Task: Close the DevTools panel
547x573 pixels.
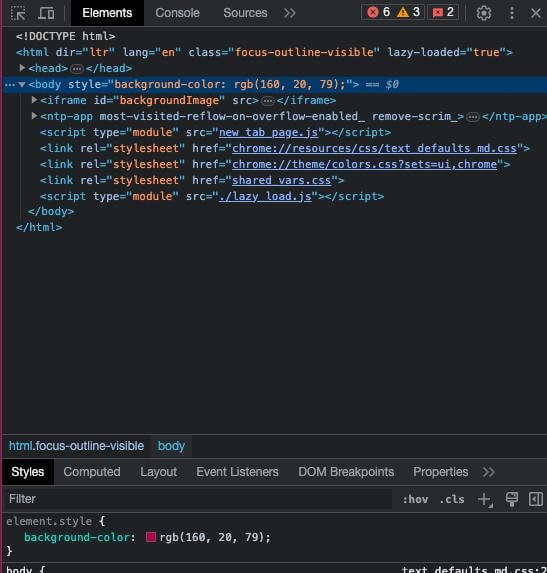Action: [536, 13]
